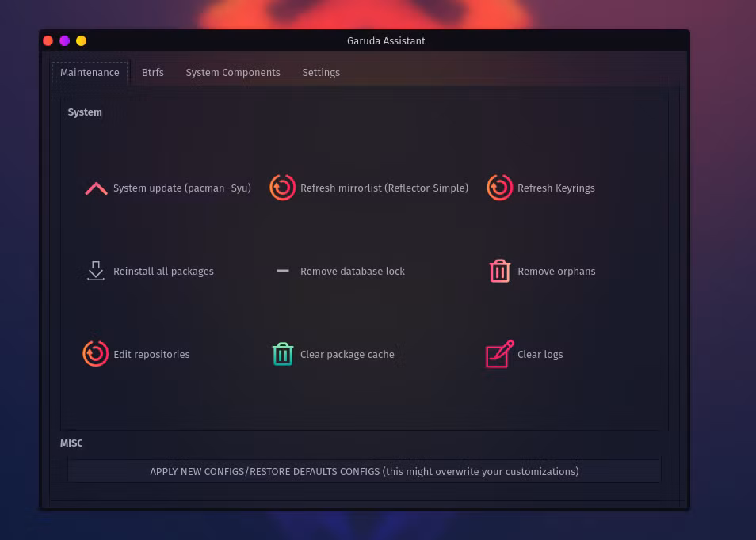
Task: Click the Clear logs pencil icon
Action: (499, 354)
